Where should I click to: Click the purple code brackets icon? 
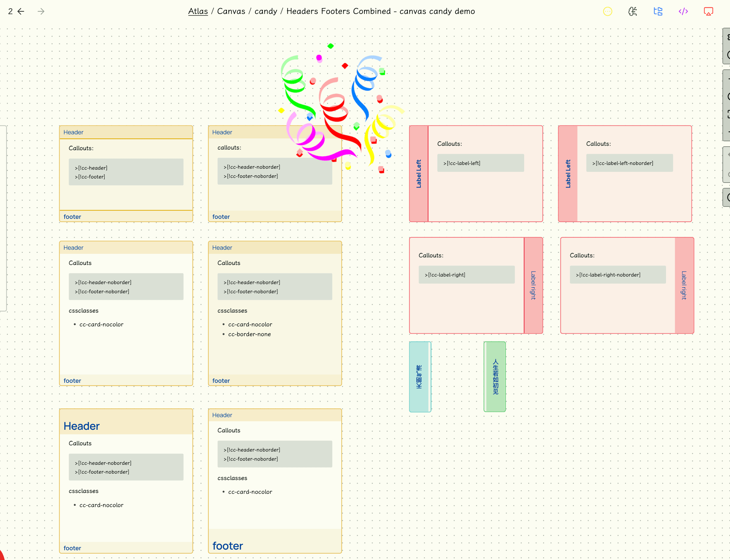683,12
